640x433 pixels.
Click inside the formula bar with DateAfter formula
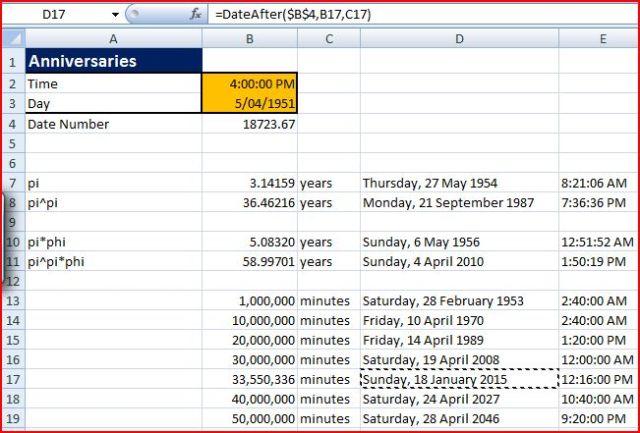pos(400,15)
